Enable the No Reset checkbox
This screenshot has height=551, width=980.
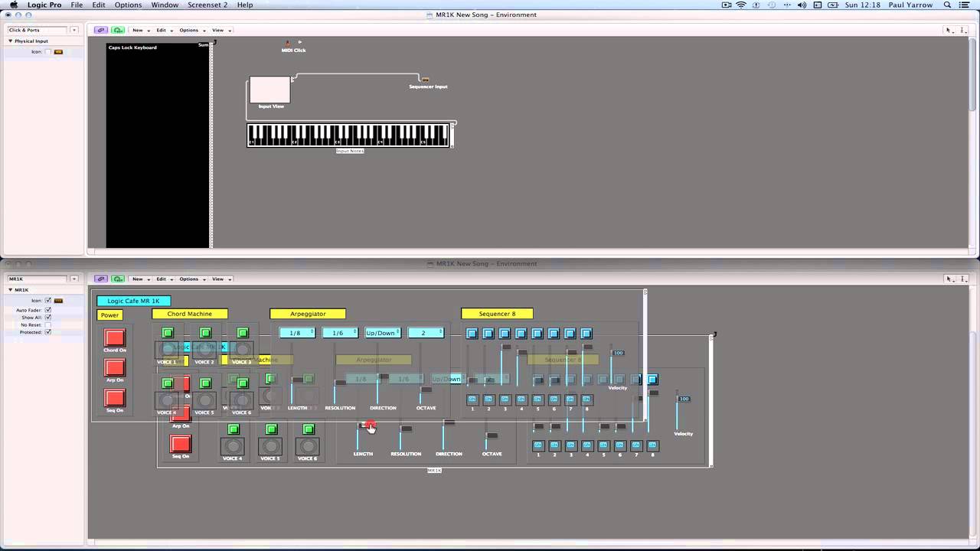(x=48, y=324)
